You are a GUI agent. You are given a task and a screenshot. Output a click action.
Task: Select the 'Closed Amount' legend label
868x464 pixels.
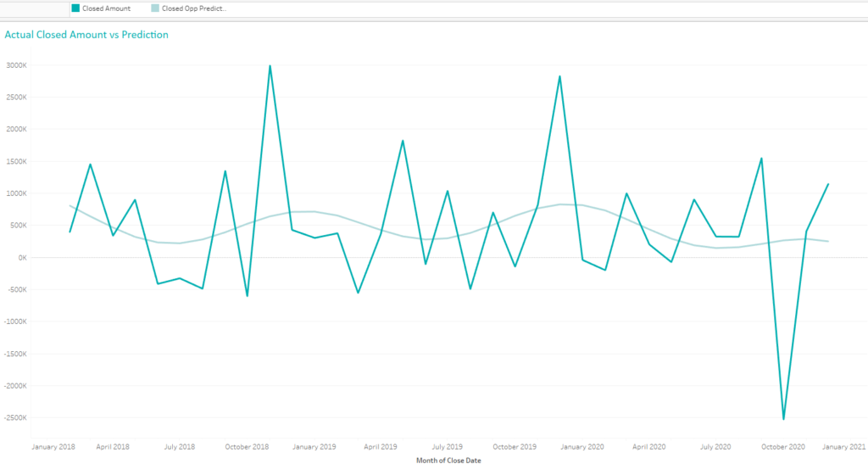click(x=106, y=8)
